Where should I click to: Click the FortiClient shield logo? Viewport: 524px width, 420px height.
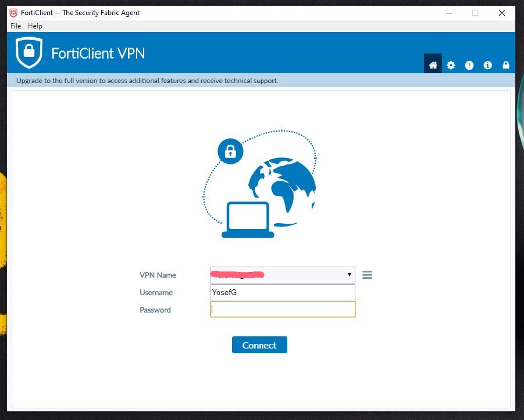[x=29, y=53]
